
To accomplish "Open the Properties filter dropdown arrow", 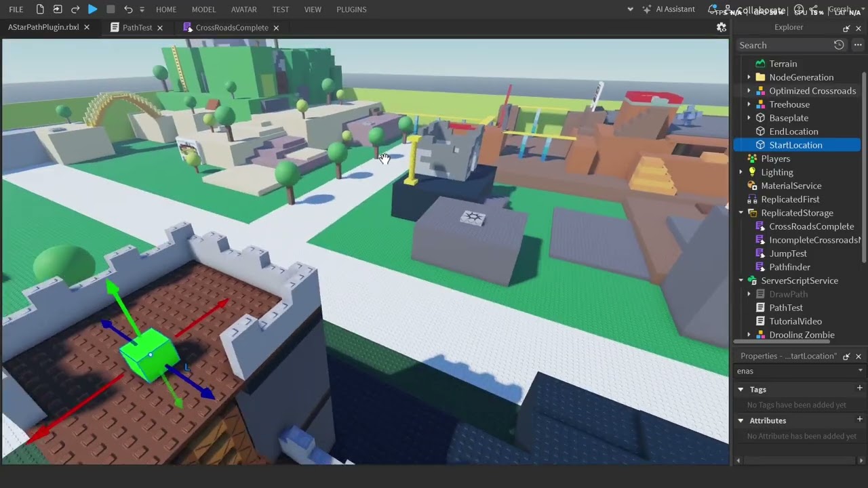I will coord(860,371).
